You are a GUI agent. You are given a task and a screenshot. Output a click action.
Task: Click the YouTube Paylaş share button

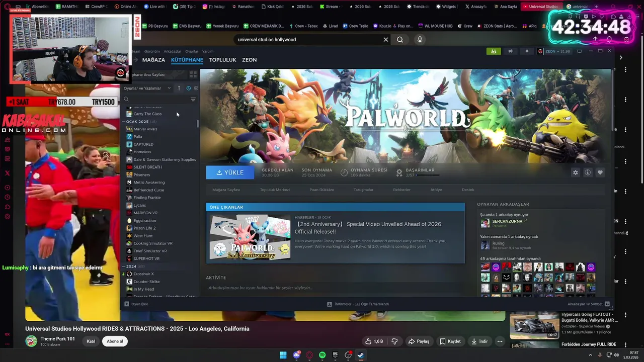419,341
